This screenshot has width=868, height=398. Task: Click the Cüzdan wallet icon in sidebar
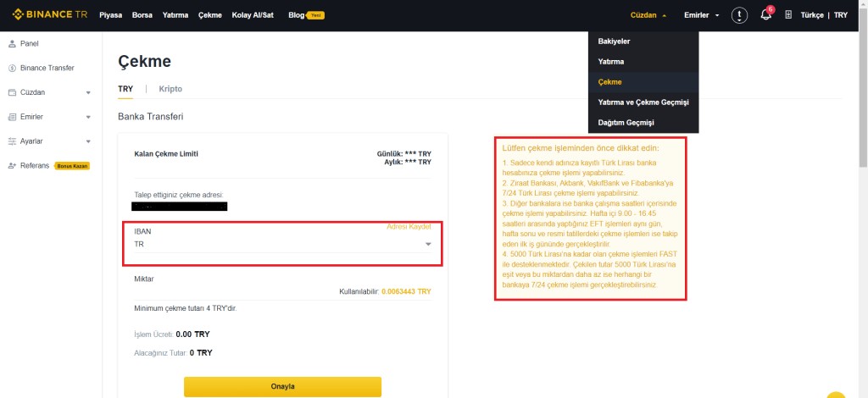pos(12,92)
